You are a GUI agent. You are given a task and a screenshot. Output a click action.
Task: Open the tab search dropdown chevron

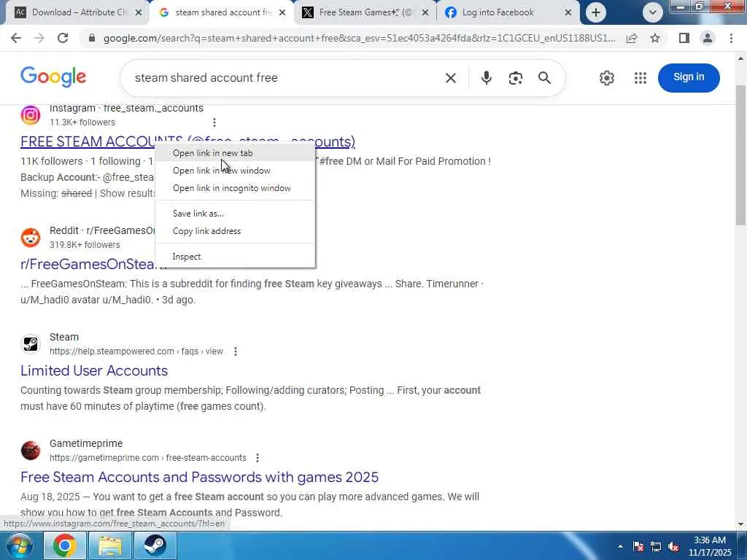(x=653, y=12)
